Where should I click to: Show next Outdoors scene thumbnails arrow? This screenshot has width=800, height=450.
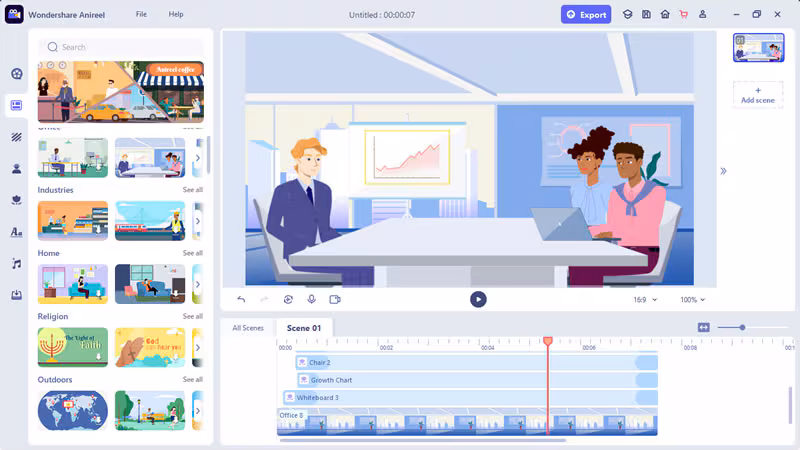point(198,411)
